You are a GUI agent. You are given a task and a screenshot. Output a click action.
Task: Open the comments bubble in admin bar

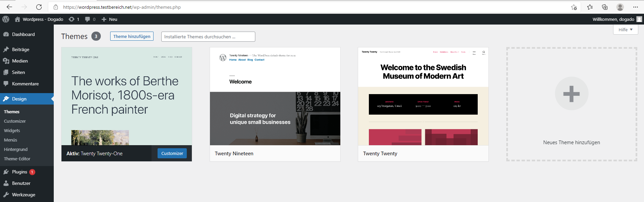[x=90, y=19]
